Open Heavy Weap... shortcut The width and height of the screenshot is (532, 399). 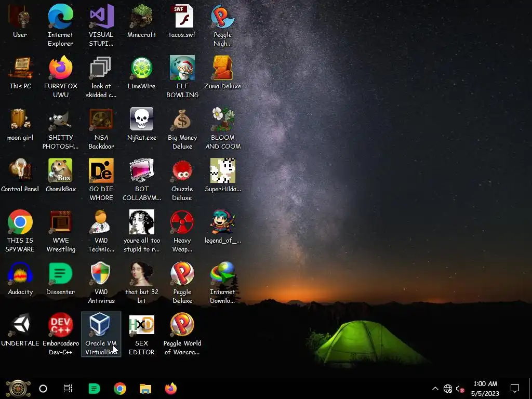coord(182,231)
